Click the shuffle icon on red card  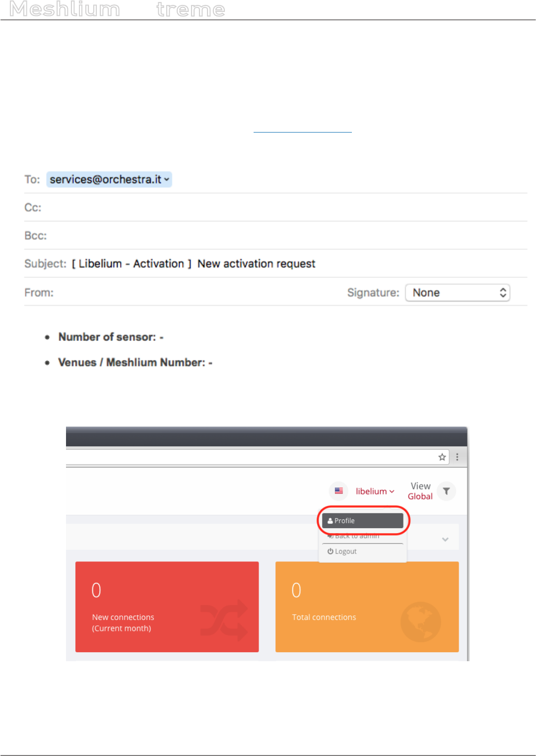point(224,620)
